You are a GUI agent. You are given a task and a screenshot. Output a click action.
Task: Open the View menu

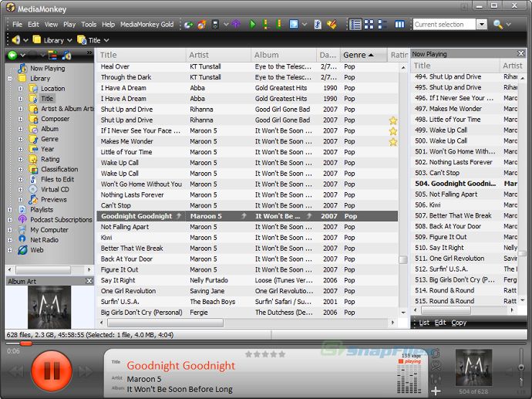tap(51, 25)
